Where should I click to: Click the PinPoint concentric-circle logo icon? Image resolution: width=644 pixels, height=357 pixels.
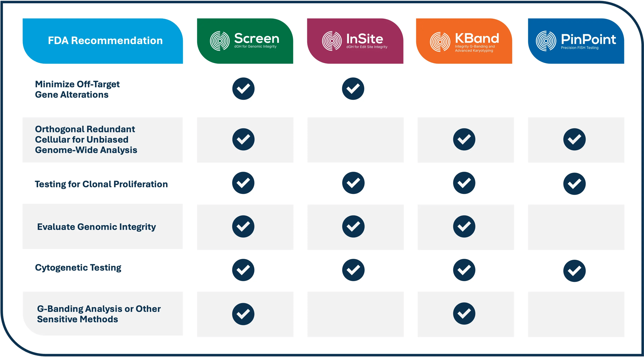pos(546,41)
